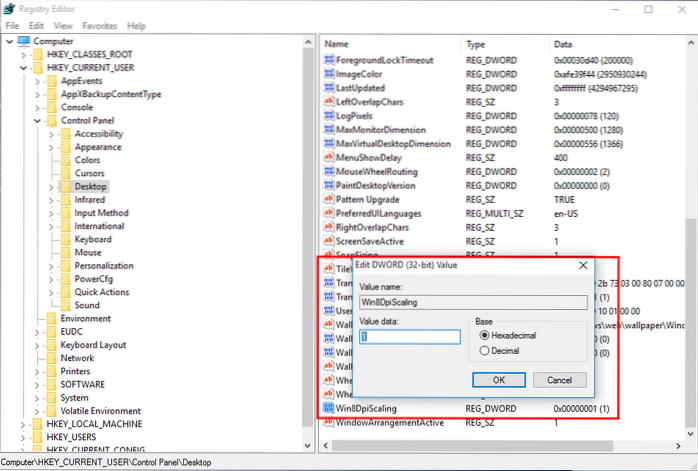Click the Win8DpiScaling DWORD value icon

[x=329, y=409]
